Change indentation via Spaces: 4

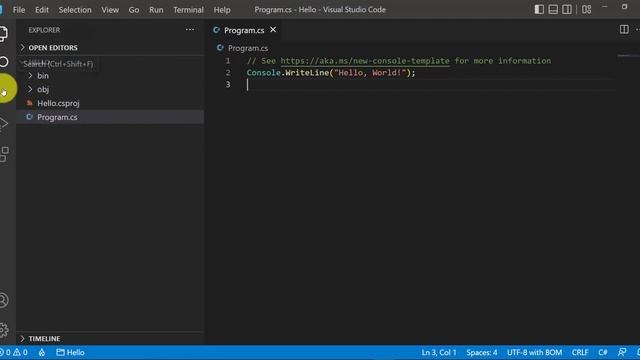tap(482, 352)
